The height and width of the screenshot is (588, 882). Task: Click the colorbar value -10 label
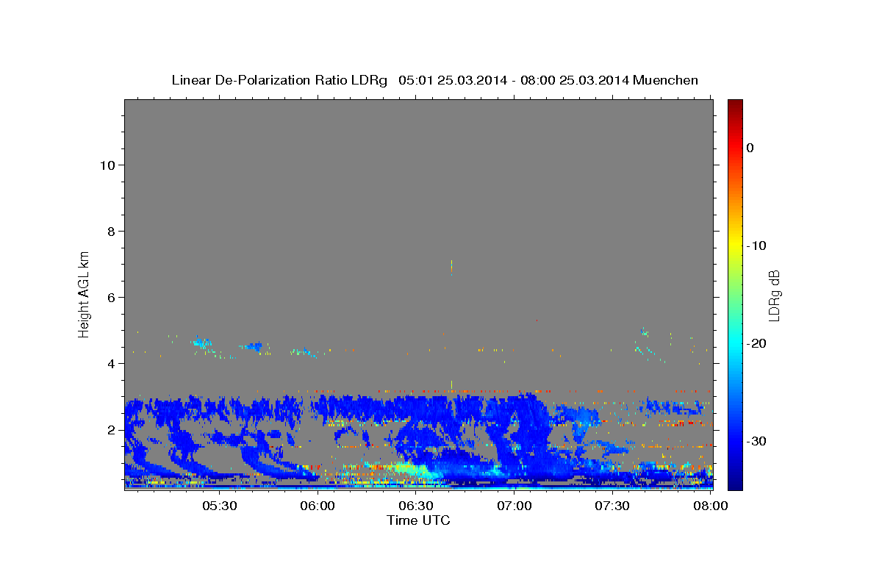pos(756,245)
